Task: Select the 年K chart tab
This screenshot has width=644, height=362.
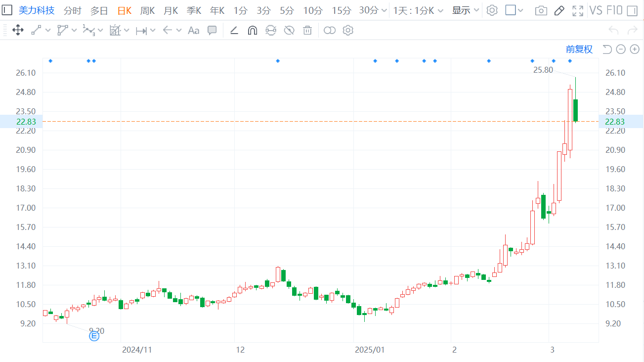Action: pyautogui.click(x=217, y=10)
